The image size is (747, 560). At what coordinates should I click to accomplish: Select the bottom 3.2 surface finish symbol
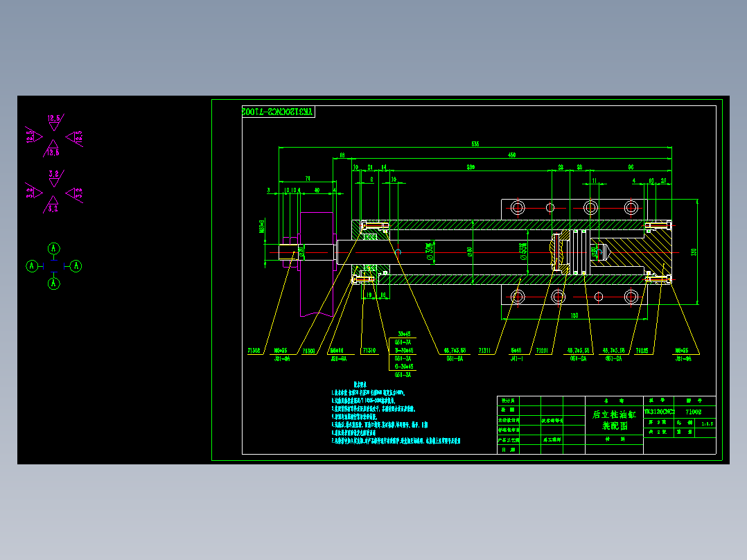52,204
